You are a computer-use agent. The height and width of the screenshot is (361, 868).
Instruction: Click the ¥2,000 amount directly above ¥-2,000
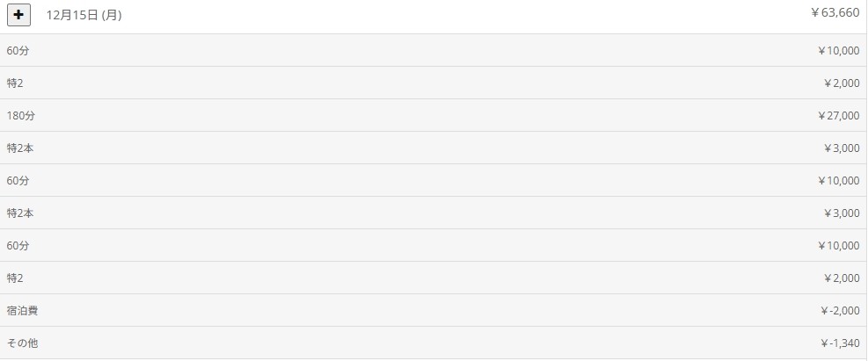click(x=842, y=278)
